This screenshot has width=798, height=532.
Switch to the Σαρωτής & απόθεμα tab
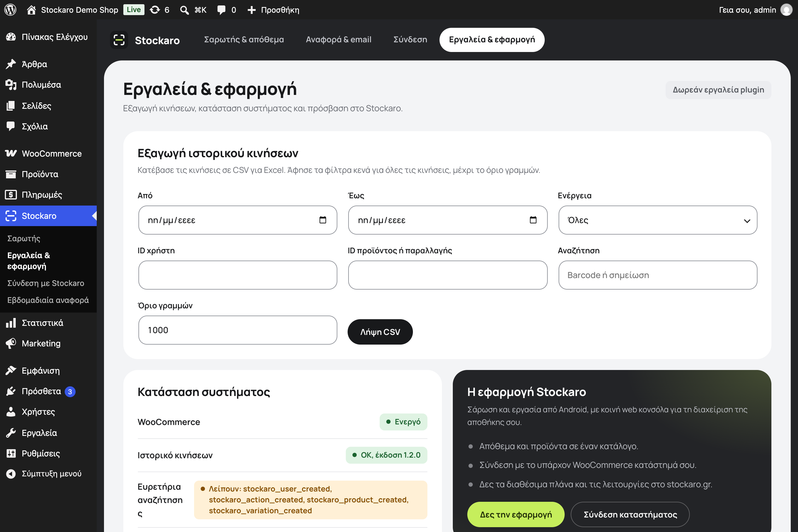pyautogui.click(x=244, y=40)
